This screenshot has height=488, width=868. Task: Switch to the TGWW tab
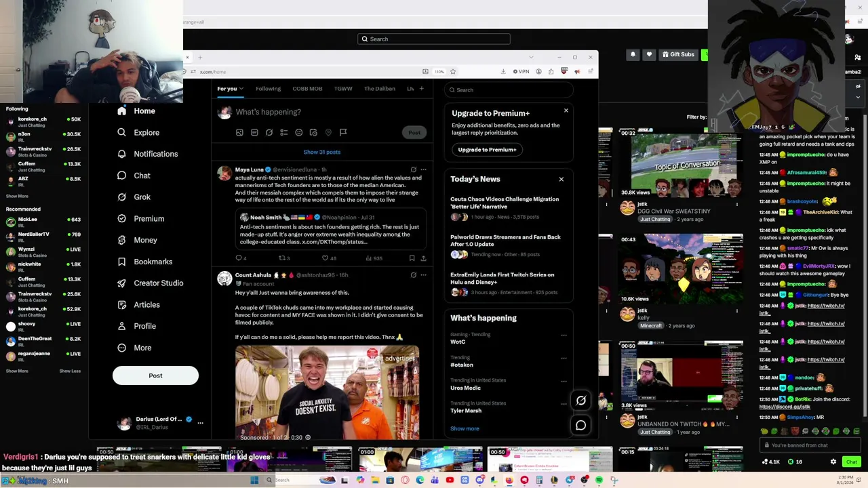click(x=343, y=89)
